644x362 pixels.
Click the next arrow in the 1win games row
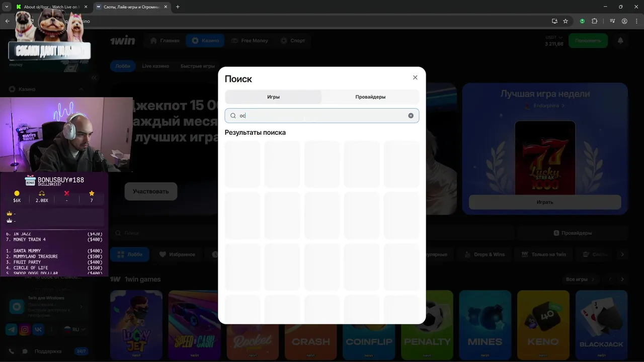622,279
